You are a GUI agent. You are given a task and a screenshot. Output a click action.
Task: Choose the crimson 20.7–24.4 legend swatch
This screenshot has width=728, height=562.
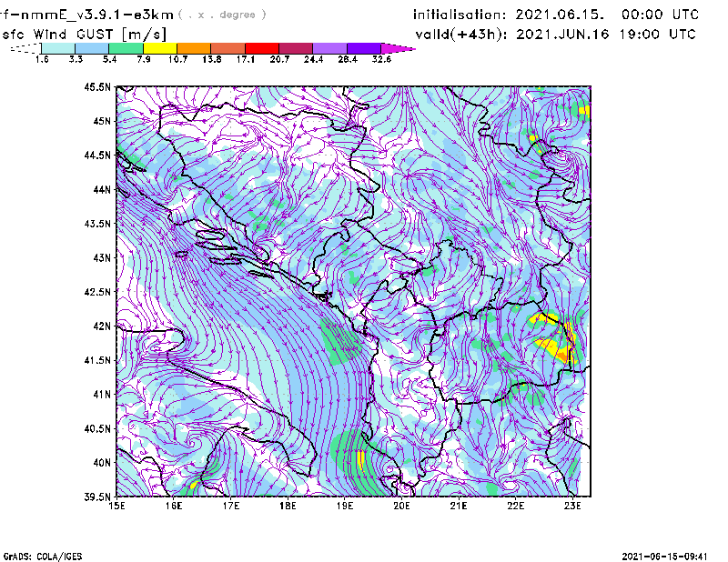296,48
